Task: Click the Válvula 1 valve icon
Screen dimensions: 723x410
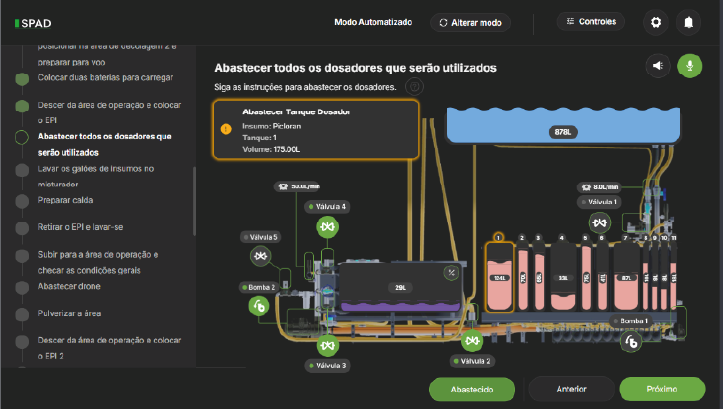Action: (600, 222)
